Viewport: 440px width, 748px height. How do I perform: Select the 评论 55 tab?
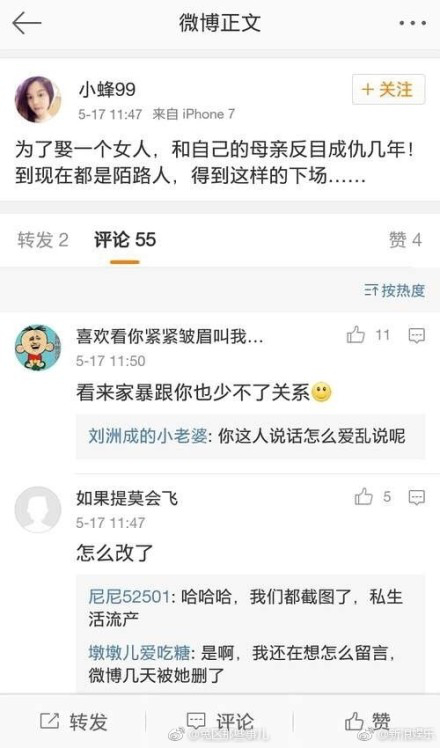tap(125, 240)
